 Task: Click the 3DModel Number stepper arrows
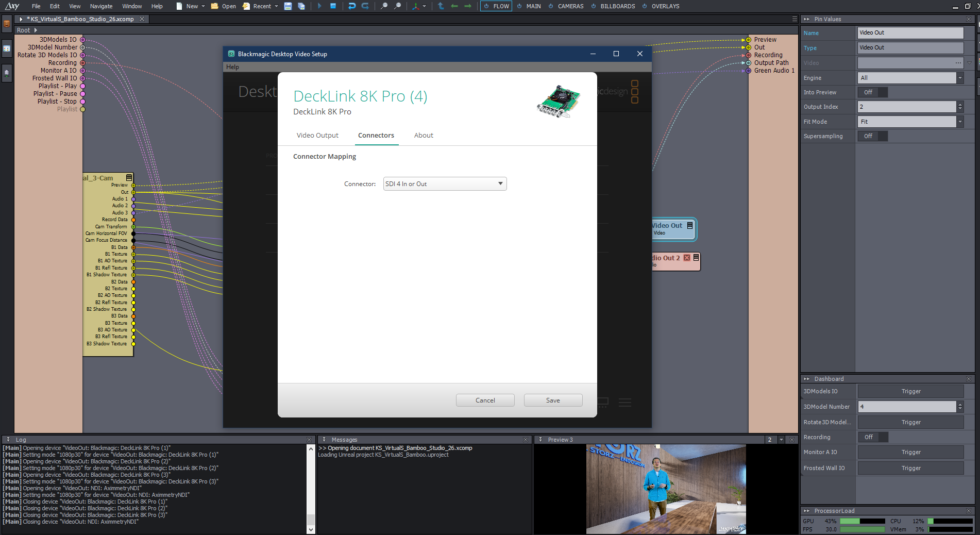coord(960,407)
